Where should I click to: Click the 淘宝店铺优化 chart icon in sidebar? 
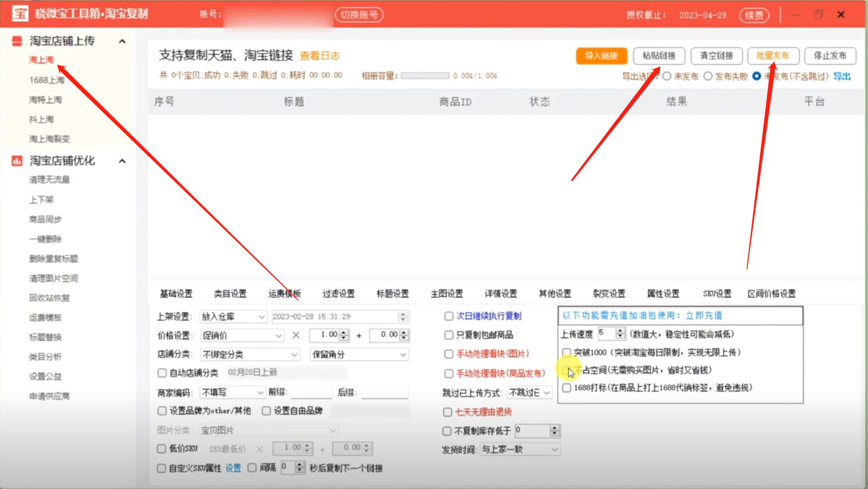(17, 161)
